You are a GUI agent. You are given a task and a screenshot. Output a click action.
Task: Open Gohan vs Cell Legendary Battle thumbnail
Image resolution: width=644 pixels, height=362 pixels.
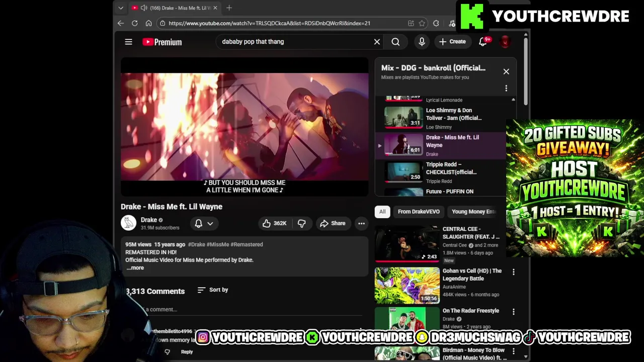407,286
